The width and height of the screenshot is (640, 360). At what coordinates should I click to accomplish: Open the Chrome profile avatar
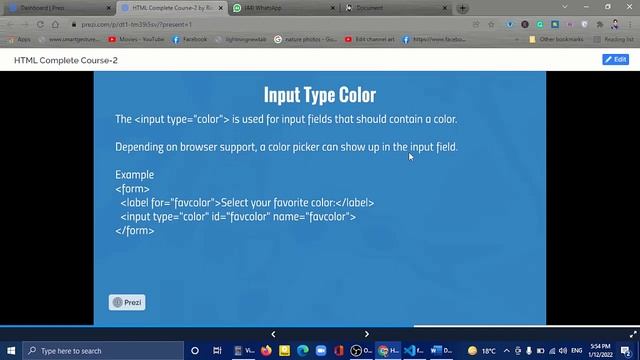click(x=615, y=24)
